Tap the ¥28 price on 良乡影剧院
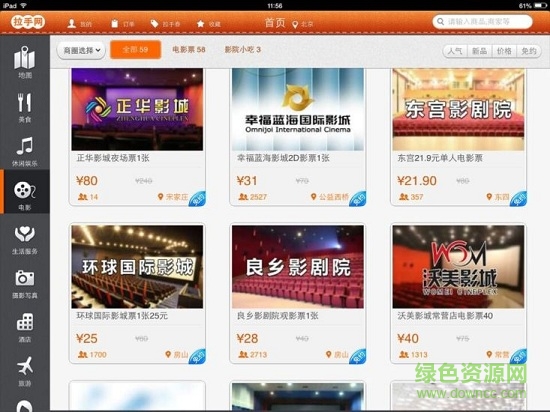 pos(247,338)
